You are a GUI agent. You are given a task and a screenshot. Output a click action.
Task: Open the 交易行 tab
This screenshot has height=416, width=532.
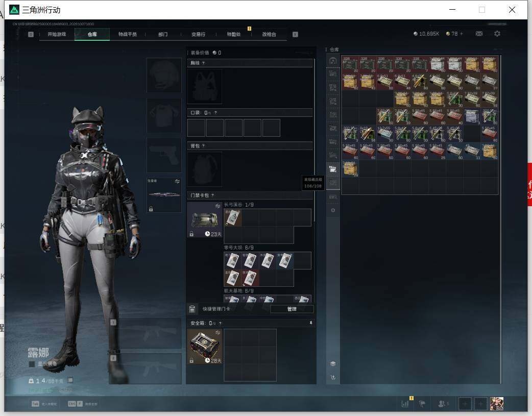198,34
